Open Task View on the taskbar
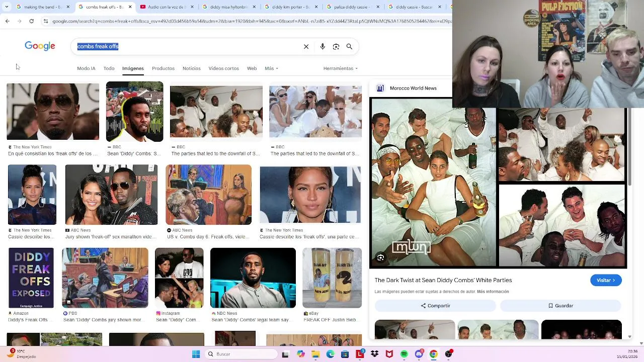 [x=286, y=354]
